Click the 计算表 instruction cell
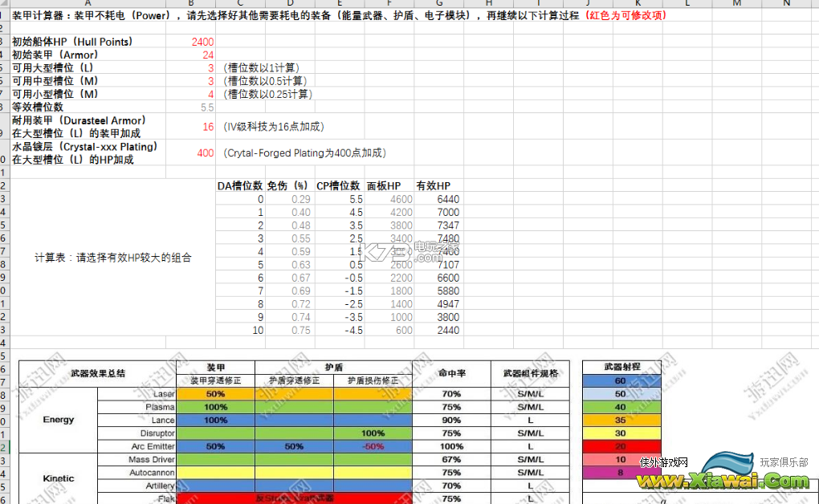 pos(113,258)
